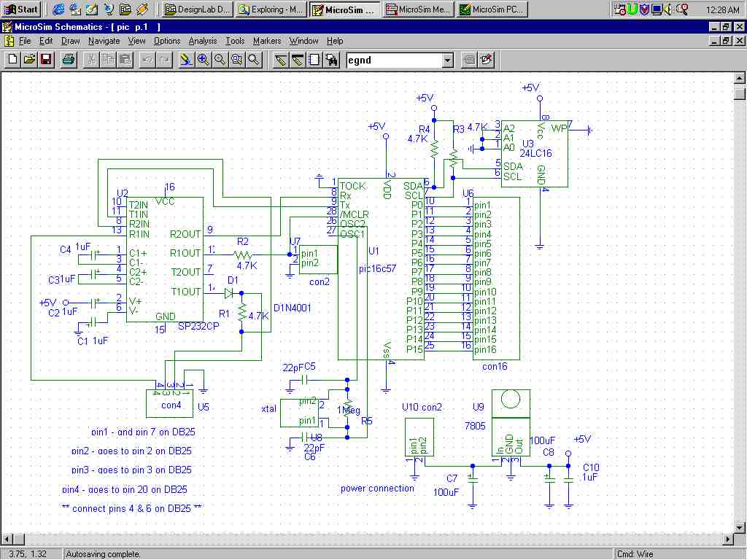Cut selection with the scissors icon
747x560 pixels.
pyautogui.click(x=91, y=60)
